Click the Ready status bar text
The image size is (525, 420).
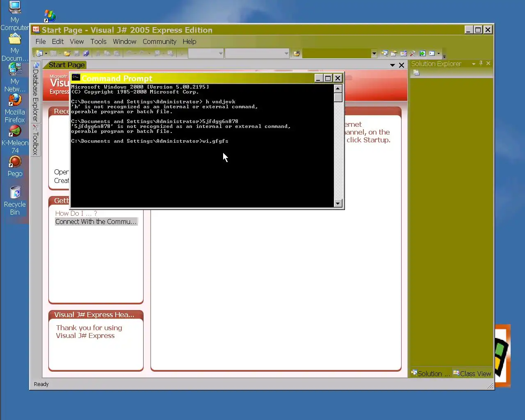pos(41,384)
